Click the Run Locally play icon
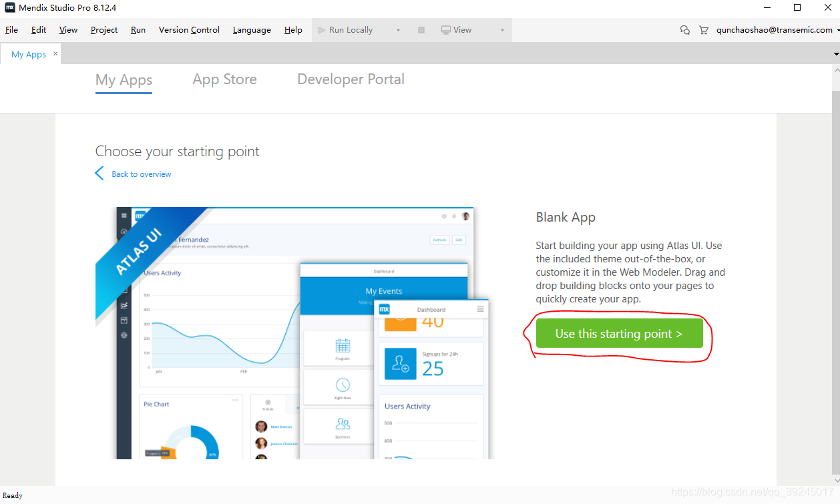The image size is (840, 504). coord(321,30)
